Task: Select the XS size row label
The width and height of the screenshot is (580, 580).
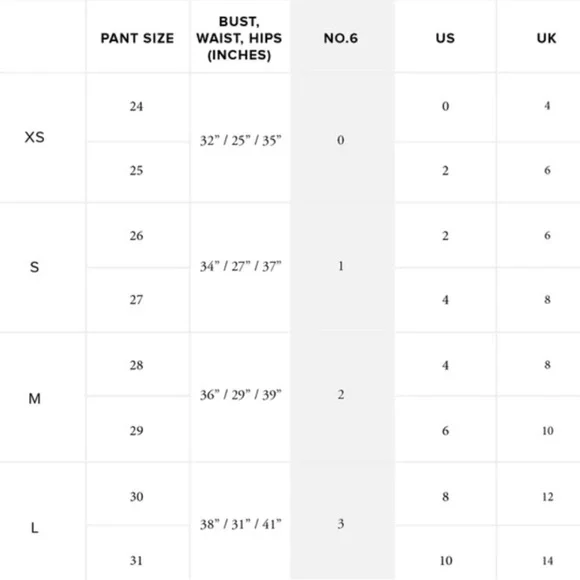Action: click(34, 137)
